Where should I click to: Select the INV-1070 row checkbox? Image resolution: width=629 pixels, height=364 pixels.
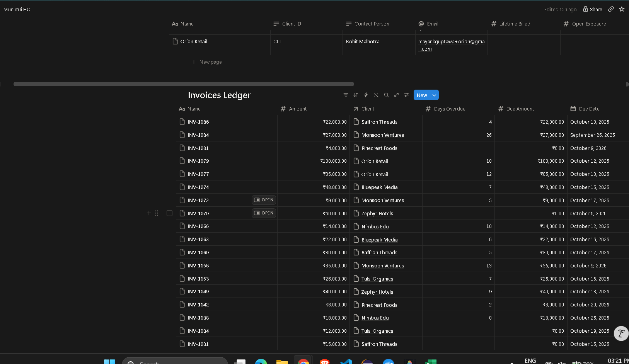point(169,213)
